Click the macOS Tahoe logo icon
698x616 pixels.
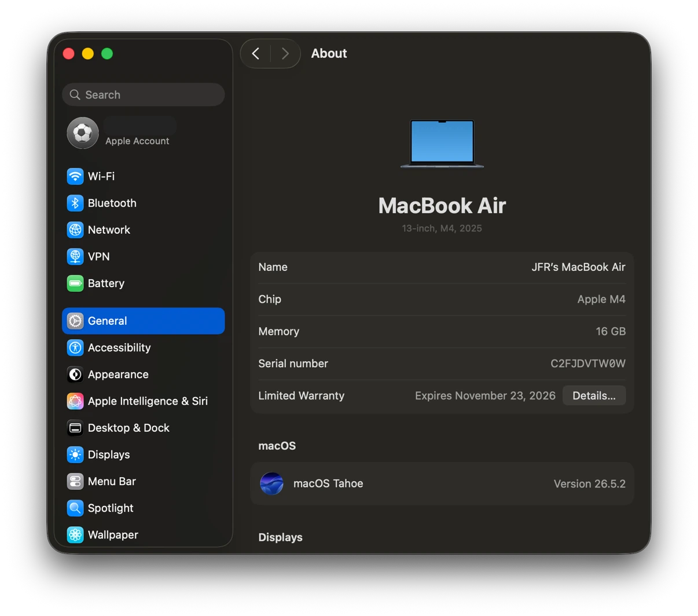pos(272,483)
